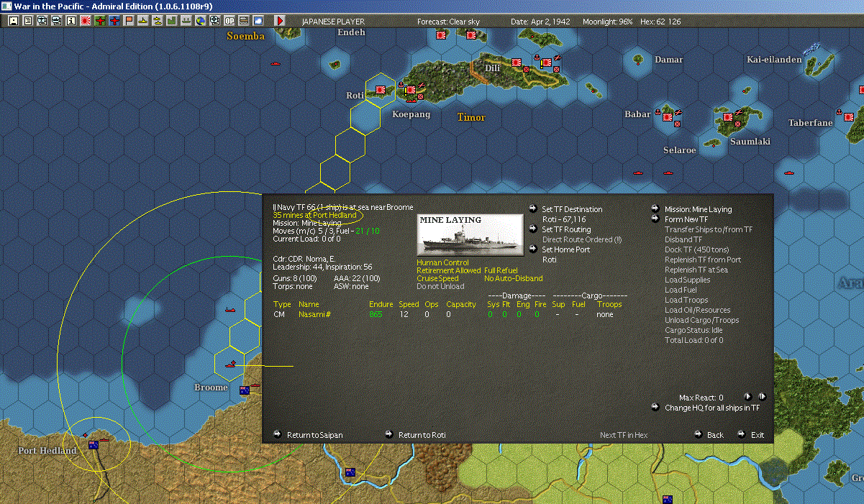
Task: Toggle Full Refuel setting
Action: tap(501, 271)
